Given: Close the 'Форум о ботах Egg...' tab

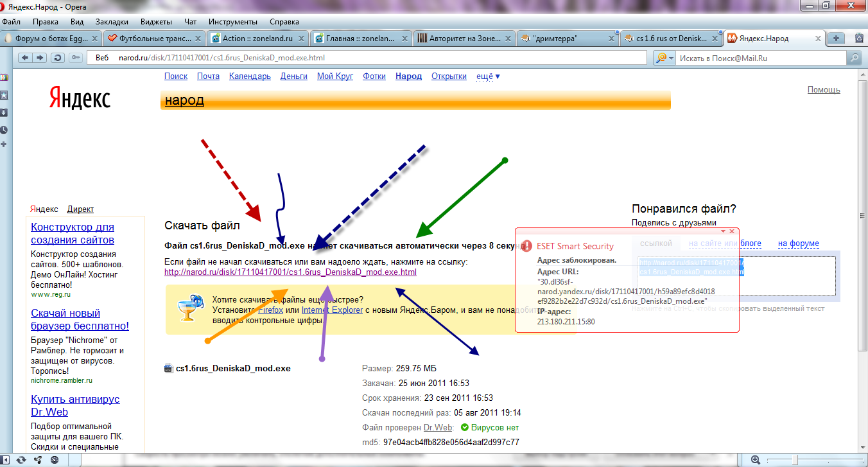Looking at the screenshot, I should pos(94,39).
